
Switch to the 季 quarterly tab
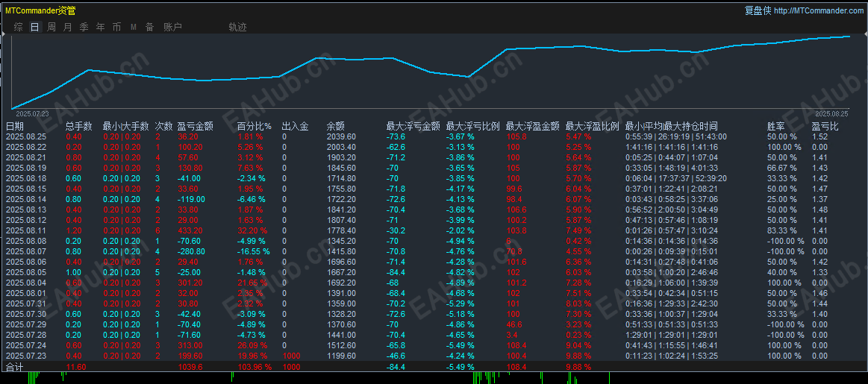click(84, 27)
